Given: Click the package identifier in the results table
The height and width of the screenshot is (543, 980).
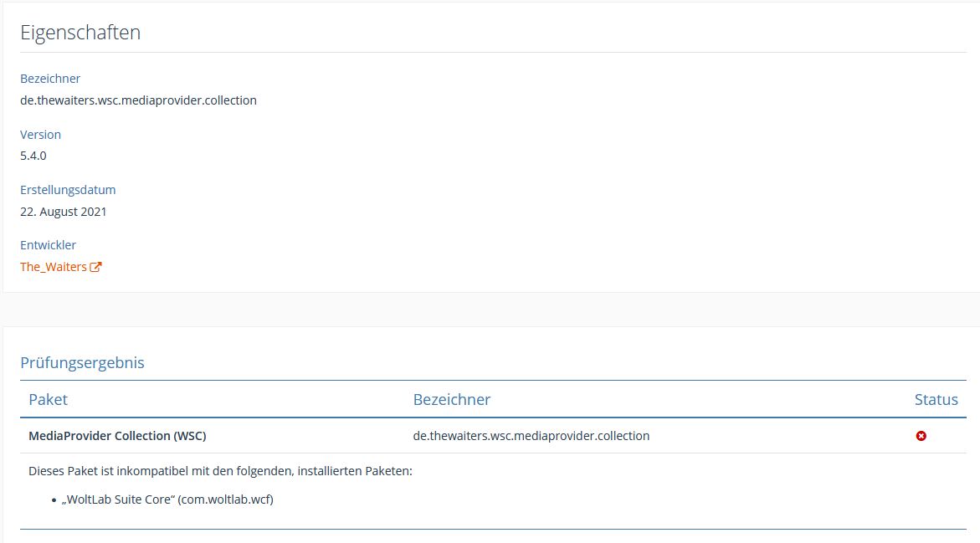Looking at the screenshot, I should [531, 436].
